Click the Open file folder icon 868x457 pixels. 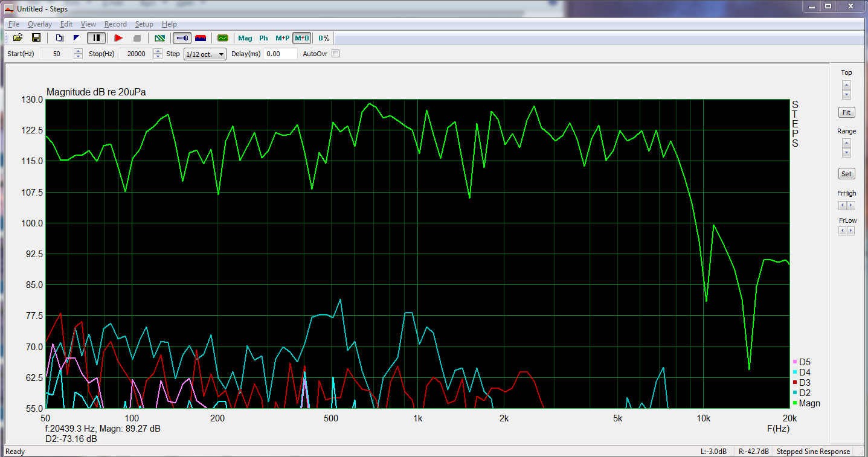18,38
